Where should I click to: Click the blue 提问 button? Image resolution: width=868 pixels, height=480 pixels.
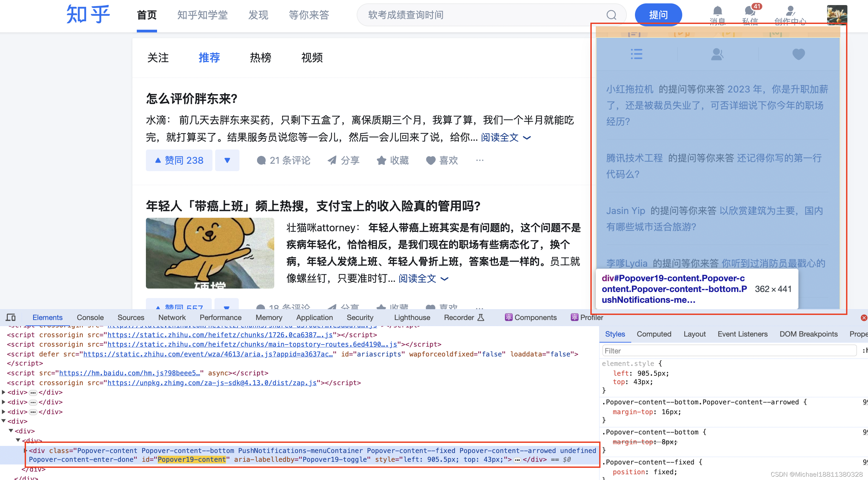[x=658, y=15]
